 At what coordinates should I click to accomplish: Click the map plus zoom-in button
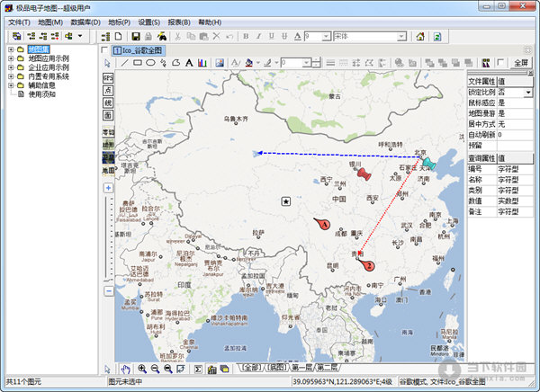coord(109,188)
